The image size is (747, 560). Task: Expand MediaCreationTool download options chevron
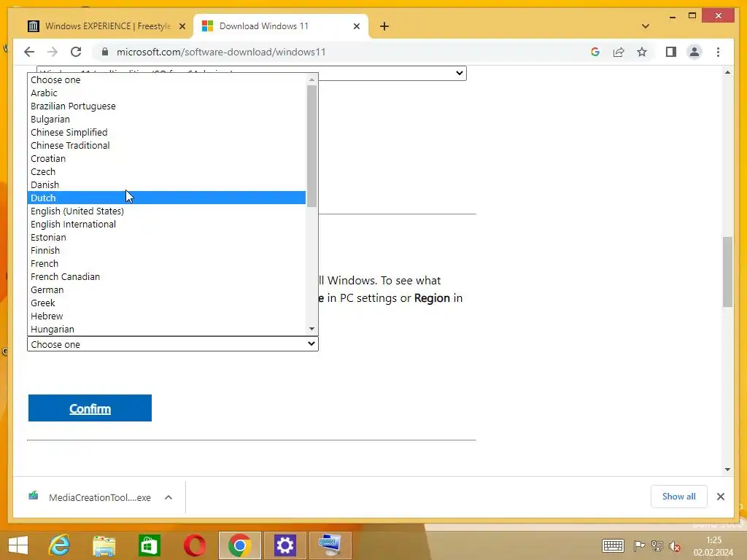(x=169, y=497)
